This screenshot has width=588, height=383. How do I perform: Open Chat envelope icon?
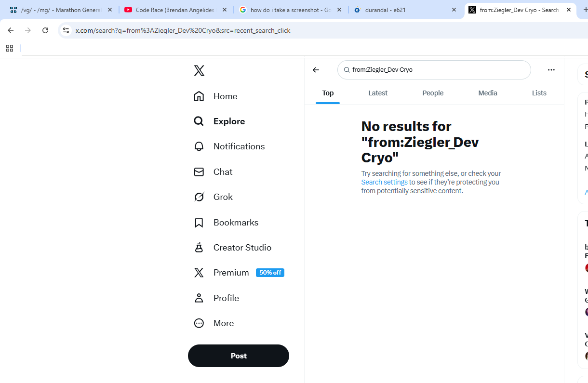[x=199, y=172]
